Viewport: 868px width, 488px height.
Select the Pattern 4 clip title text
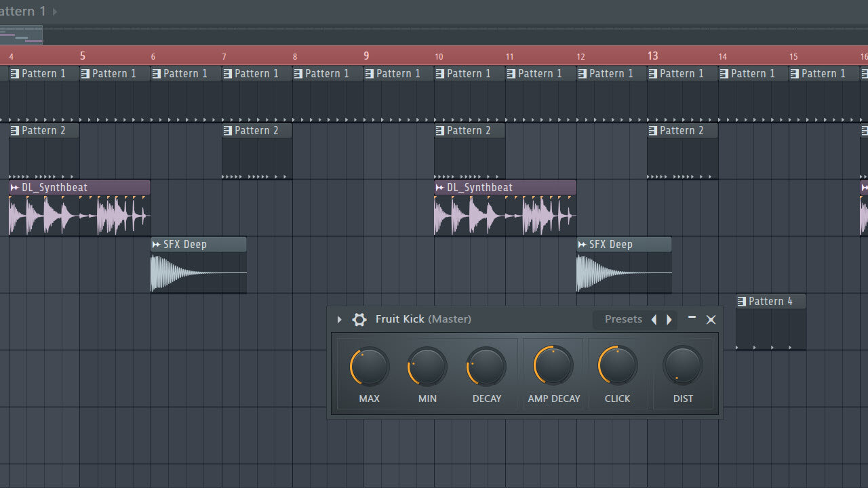[770, 301]
